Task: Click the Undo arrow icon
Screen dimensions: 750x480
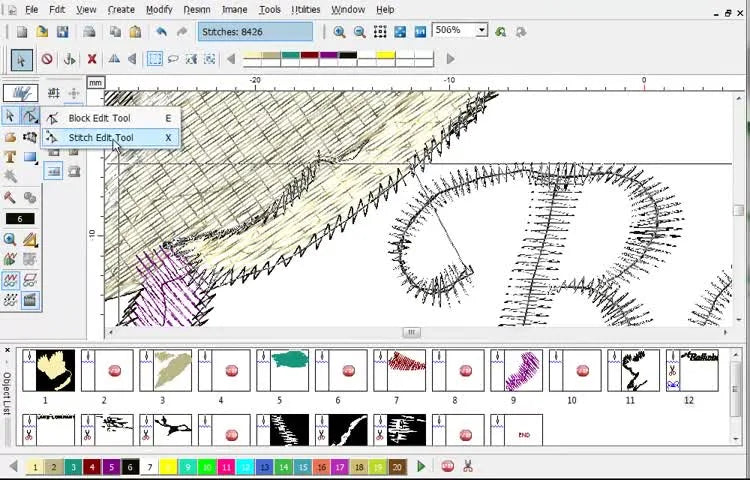Action: click(x=161, y=32)
